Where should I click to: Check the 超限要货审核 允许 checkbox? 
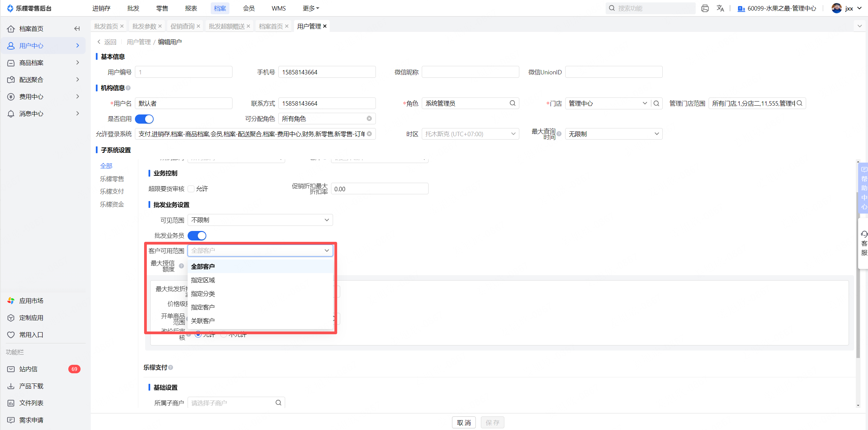pos(191,189)
